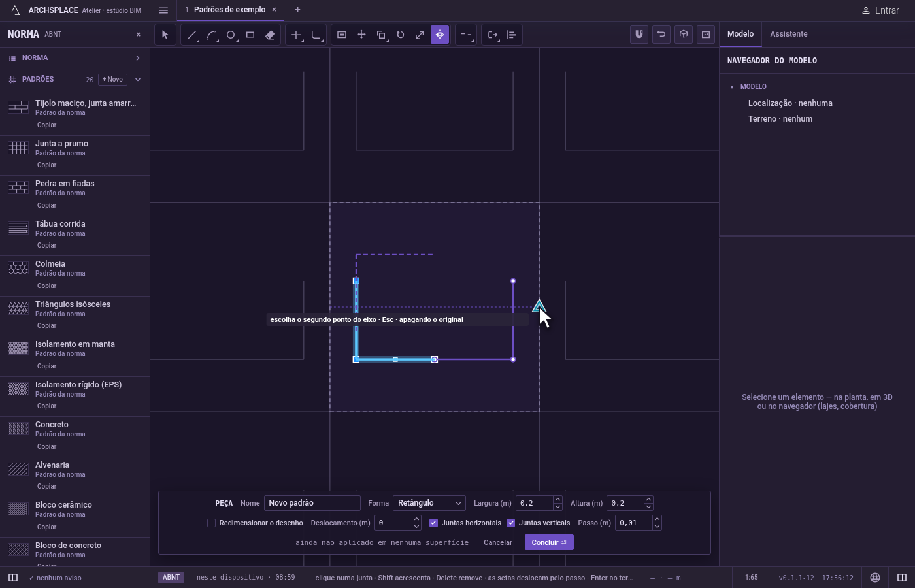
Task: Select the arrow pointer tool
Action: (x=165, y=35)
